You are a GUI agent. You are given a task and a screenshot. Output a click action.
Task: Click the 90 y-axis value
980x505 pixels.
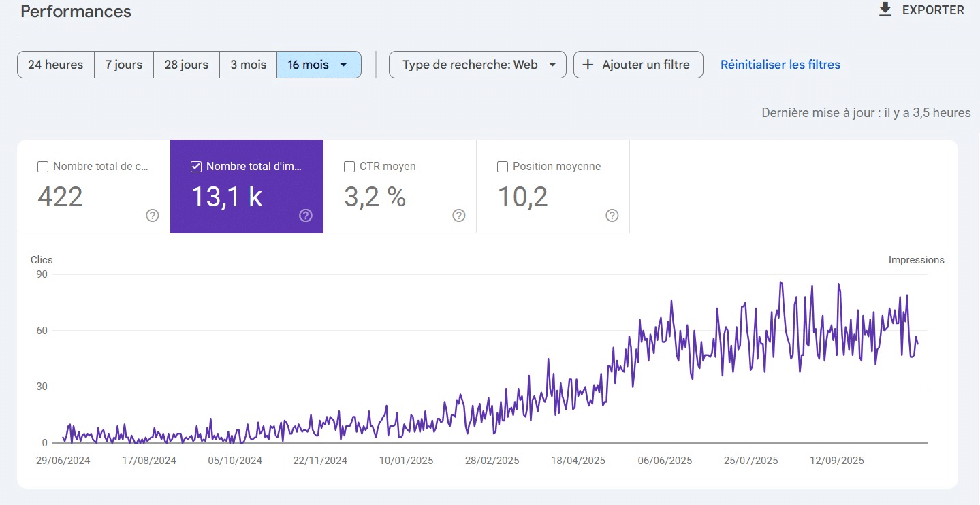pyautogui.click(x=42, y=274)
